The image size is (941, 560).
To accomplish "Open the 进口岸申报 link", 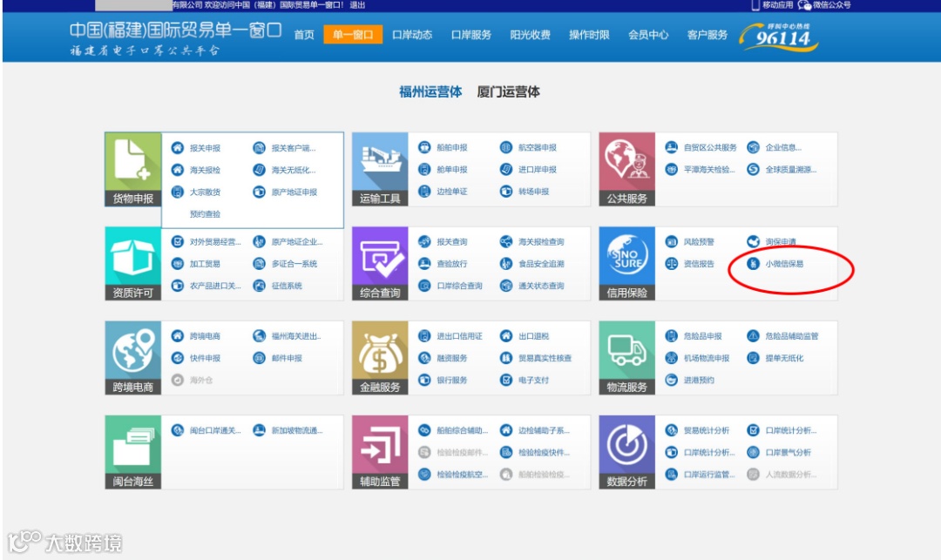I will (x=537, y=170).
